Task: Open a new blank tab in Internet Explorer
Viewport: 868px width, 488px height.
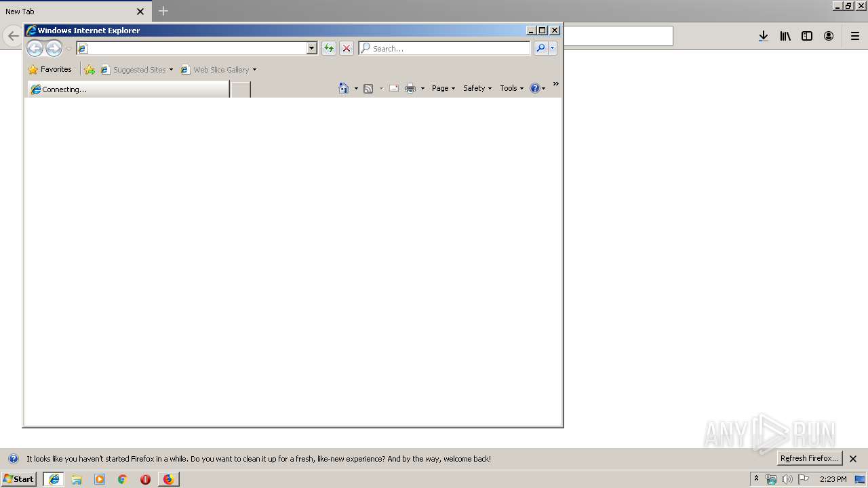Action: (x=241, y=89)
